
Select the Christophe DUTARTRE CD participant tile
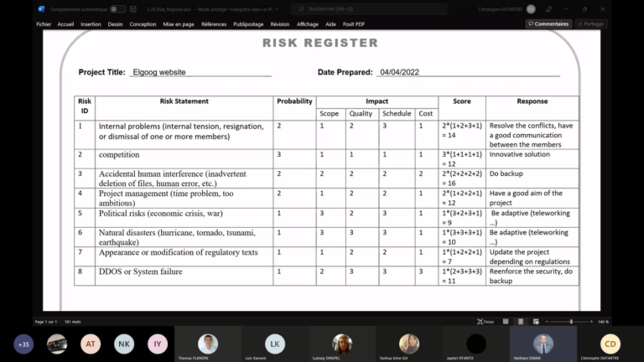pos(610,344)
